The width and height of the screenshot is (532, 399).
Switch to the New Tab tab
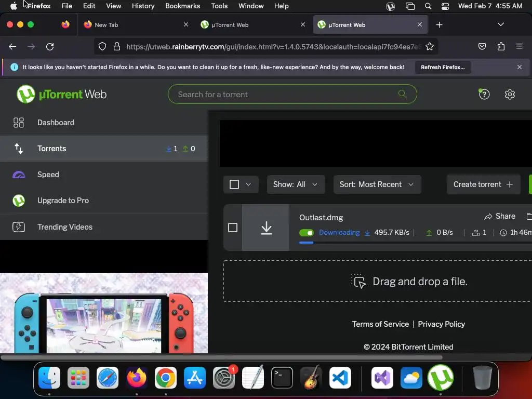click(x=135, y=25)
